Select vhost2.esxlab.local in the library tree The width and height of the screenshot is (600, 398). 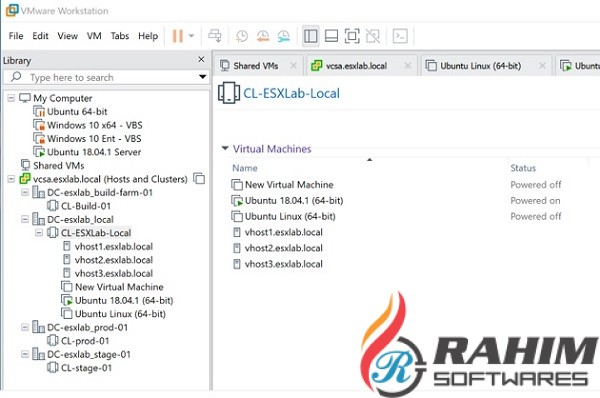[114, 260]
